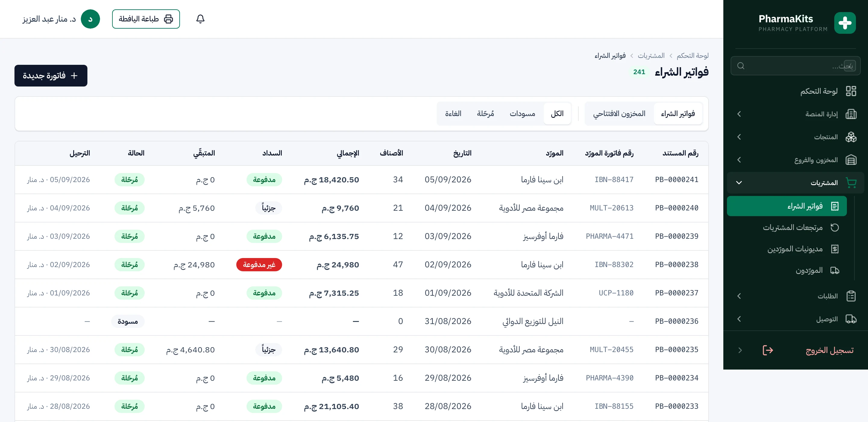This screenshot has width=868, height=422.
Task: Click supplier الشركة المتحدة للأدوية
Action: [x=528, y=293]
